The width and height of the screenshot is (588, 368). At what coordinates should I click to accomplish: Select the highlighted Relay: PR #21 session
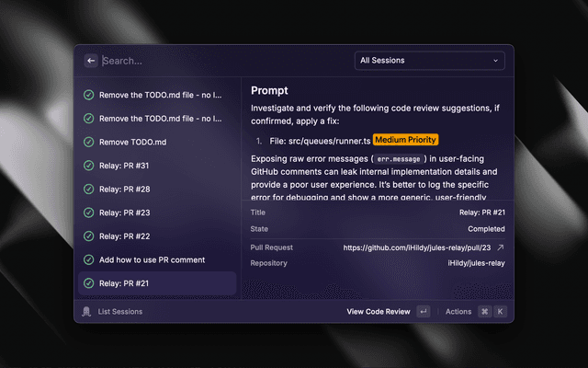click(x=124, y=283)
